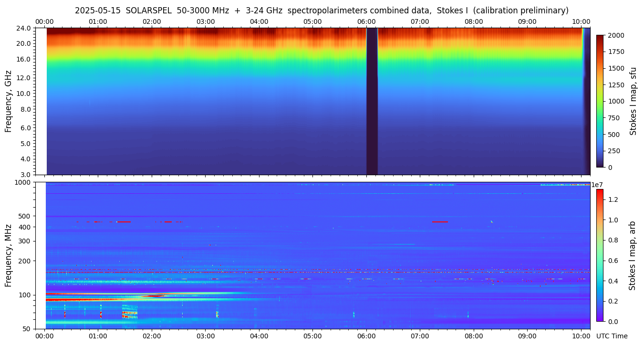
Task: Click the plot title text at the top
Action: [x=322, y=10]
